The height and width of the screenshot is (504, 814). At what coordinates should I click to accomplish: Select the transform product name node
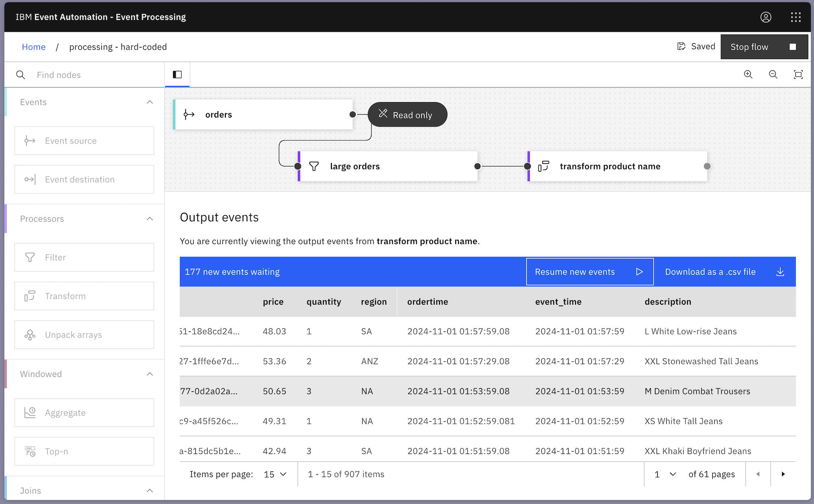pos(617,166)
